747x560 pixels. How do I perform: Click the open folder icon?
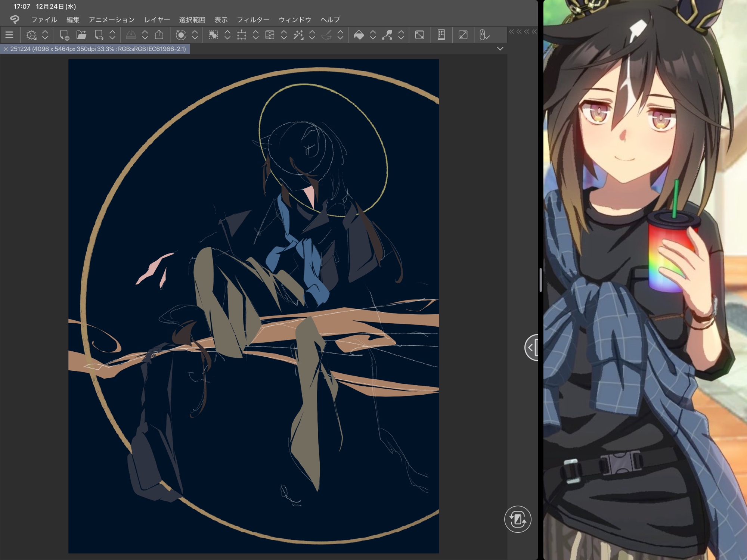point(81,35)
